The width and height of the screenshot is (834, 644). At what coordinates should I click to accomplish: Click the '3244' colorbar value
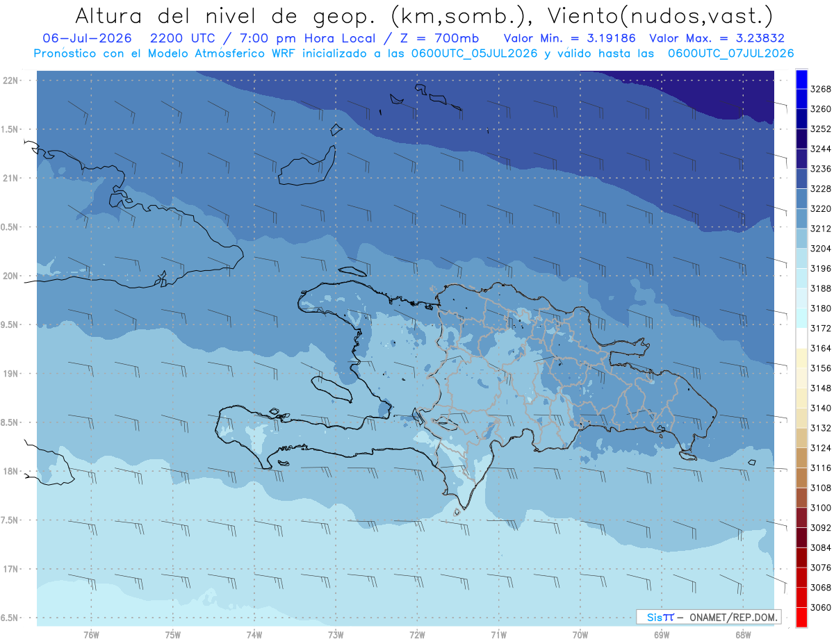[821, 149]
